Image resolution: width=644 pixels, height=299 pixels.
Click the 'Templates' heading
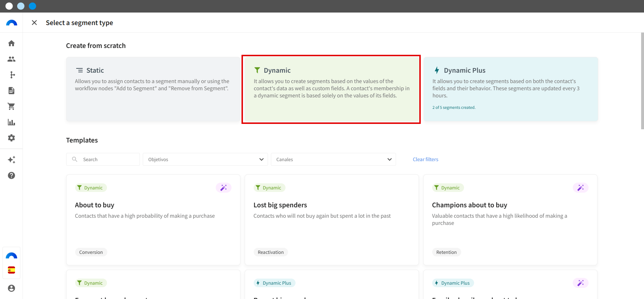(x=82, y=140)
